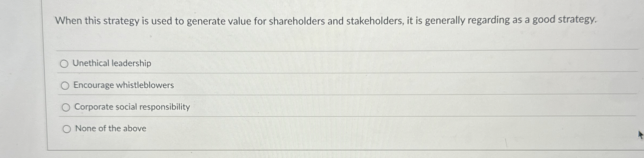Click the empty circle beside None of the above
The width and height of the screenshot is (644, 158).
pos(67,128)
